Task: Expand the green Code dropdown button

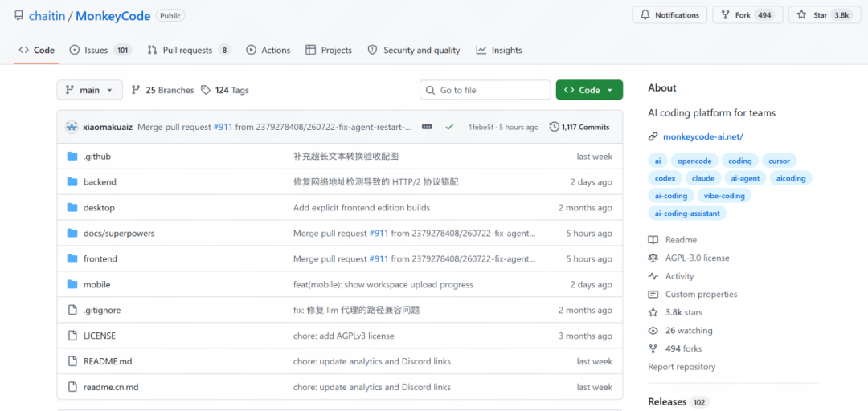Action: (589, 90)
